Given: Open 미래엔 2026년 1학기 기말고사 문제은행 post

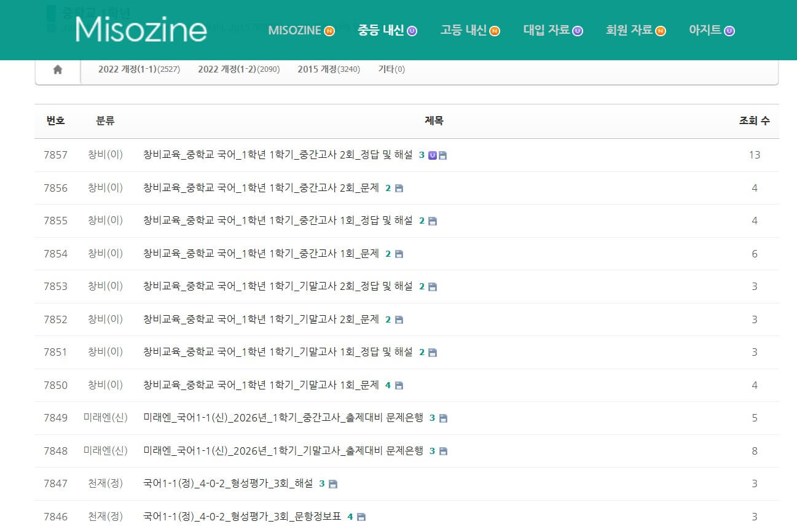Looking at the screenshot, I should pos(283,451).
